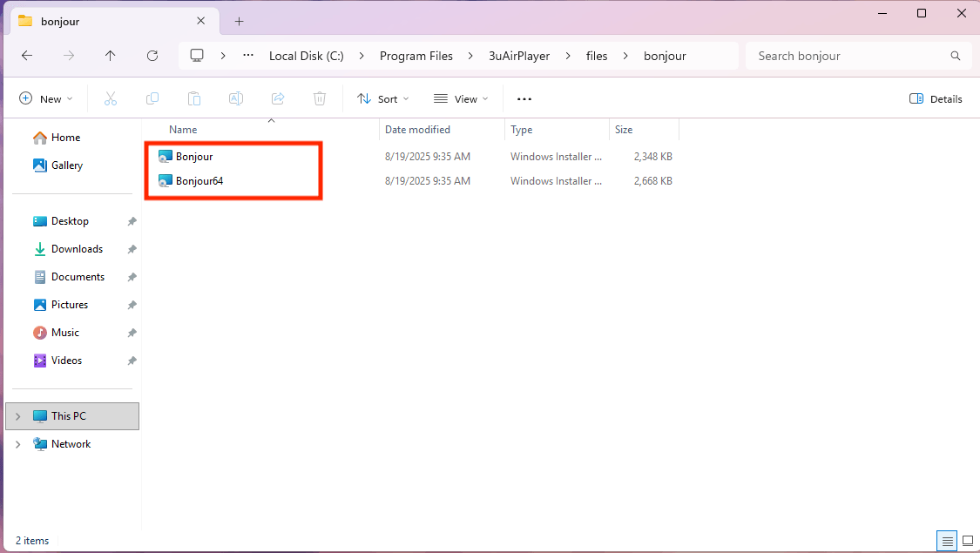Rename a file using the Rename toolbar icon

coord(235,98)
